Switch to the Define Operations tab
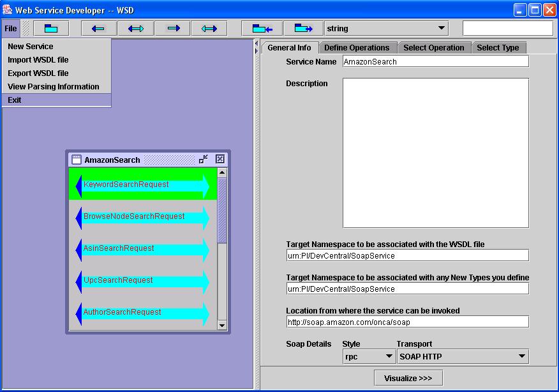 pyautogui.click(x=357, y=48)
